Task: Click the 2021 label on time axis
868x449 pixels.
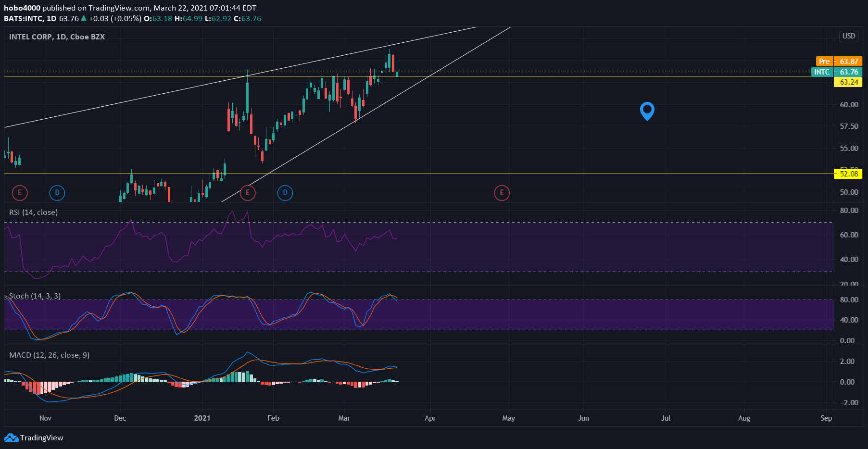Action: (x=202, y=418)
